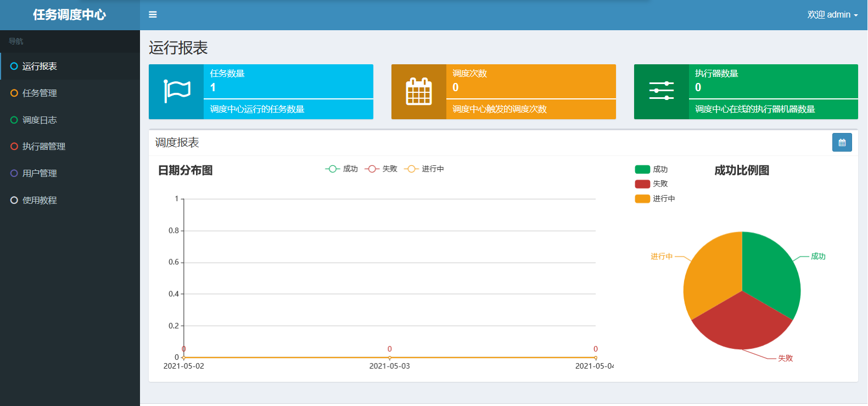Expand the 欢迎 admin user dropdown
Image resolution: width=868 pixels, height=406 pixels.
tap(832, 15)
